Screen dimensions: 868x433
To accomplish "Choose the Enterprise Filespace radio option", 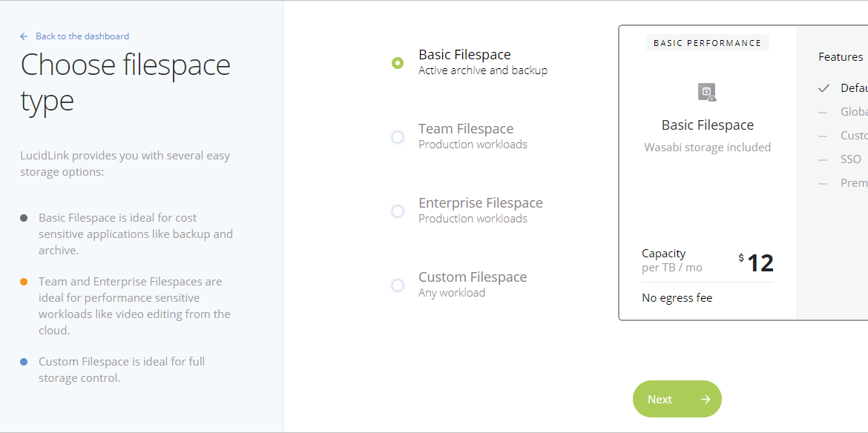I will tap(398, 211).
